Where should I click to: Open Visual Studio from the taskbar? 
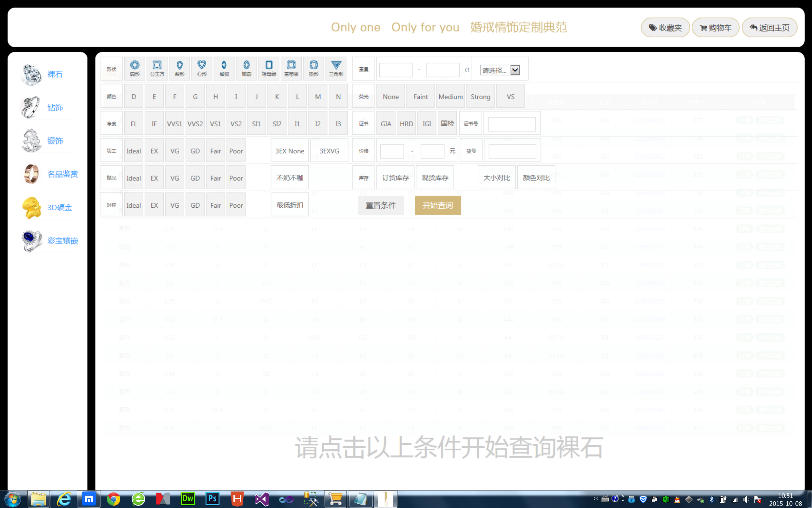click(262, 499)
